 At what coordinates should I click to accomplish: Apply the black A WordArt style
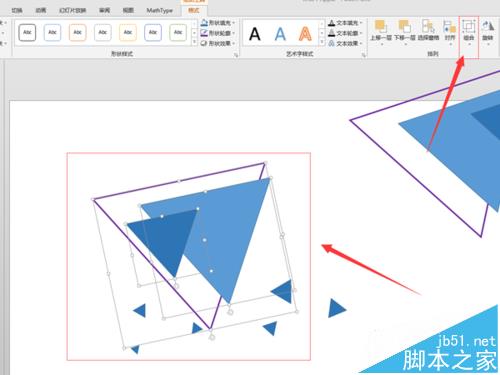(255, 34)
